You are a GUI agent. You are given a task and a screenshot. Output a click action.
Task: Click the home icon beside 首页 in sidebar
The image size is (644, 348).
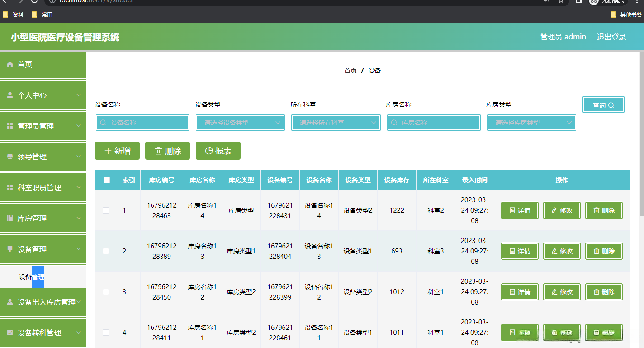(10, 65)
